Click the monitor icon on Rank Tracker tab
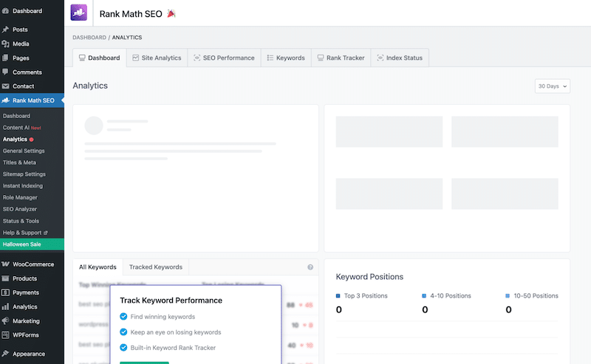The width and height of the screenshot is (591, 364). [321, 58]
